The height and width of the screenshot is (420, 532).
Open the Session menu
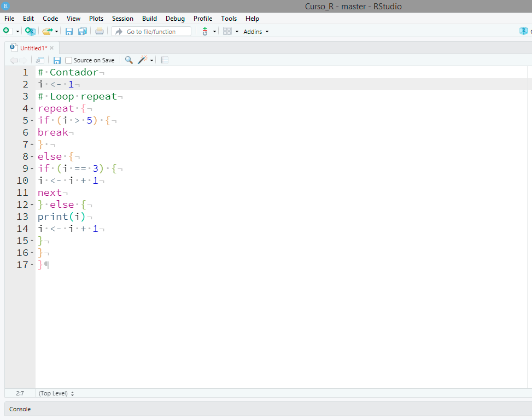coord(122,19)
